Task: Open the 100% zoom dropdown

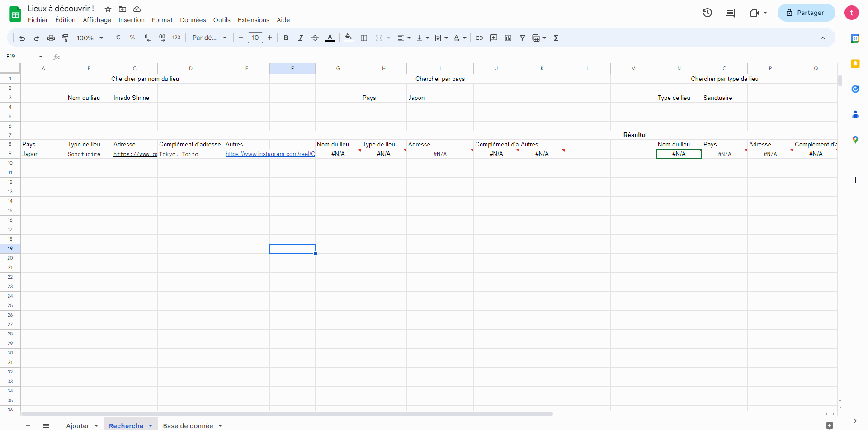Action: pos(90,38)
